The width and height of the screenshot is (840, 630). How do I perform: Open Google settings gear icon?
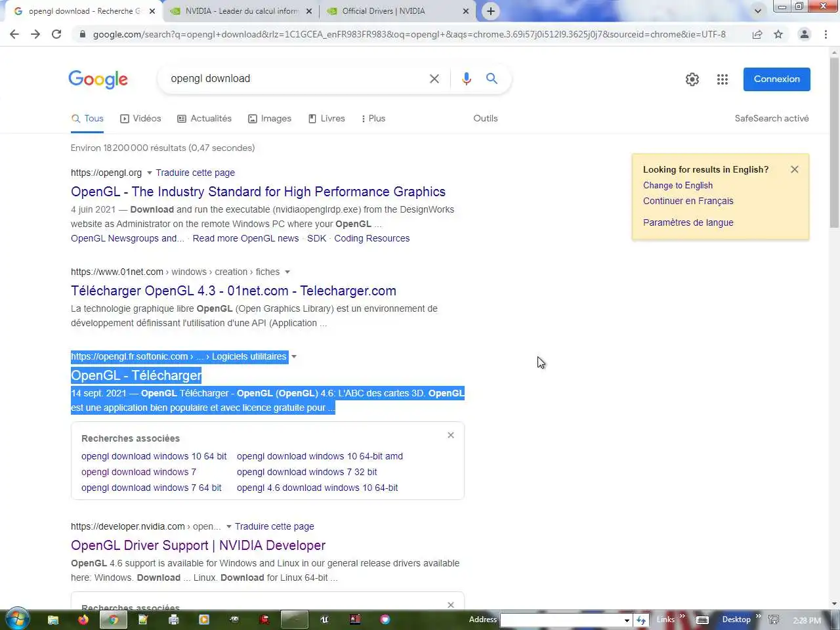click(692, 79)
